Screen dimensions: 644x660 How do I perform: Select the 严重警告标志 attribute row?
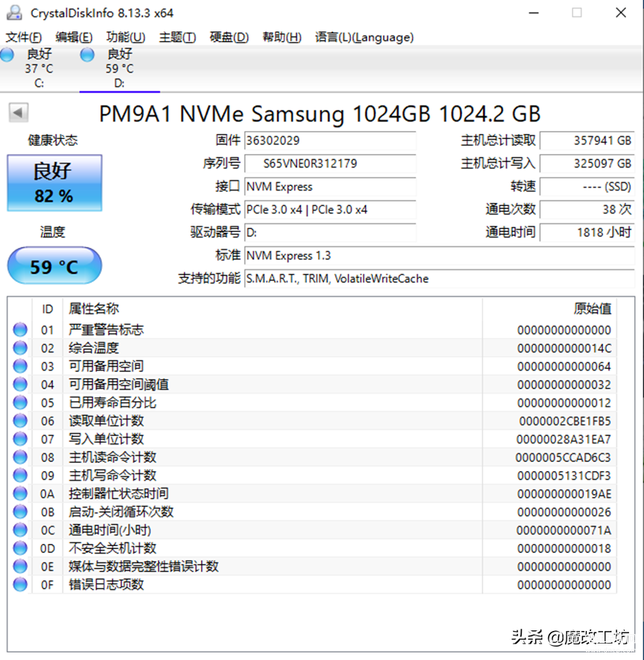(312, 330)
